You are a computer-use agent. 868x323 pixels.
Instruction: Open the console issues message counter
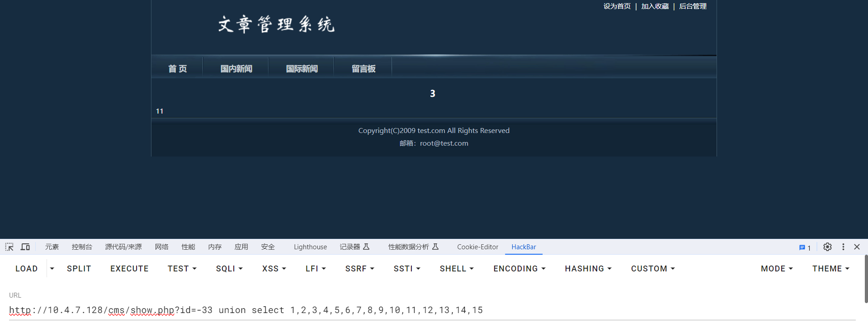click(x=805, y=247)
